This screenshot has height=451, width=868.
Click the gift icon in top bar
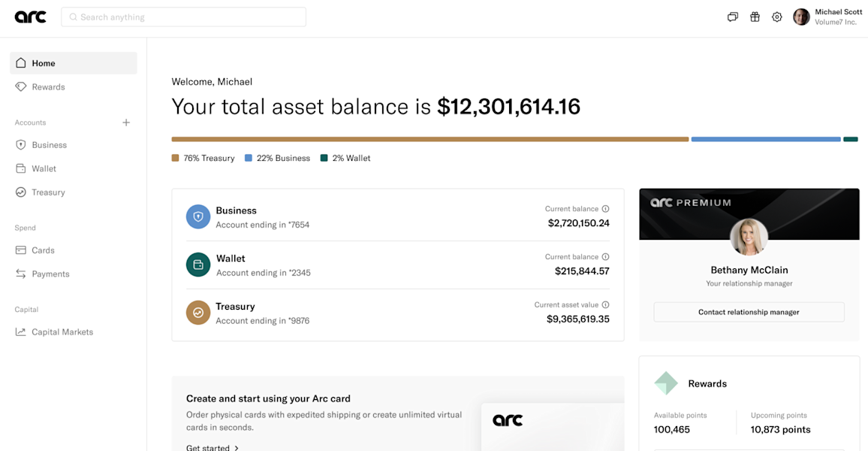(x=755, y=17)
